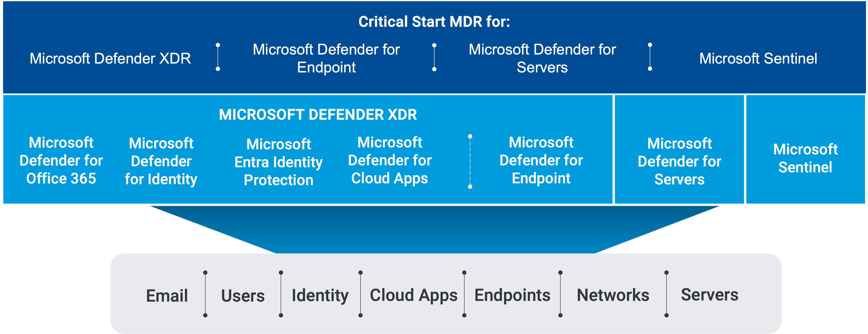
Task: Click 'Identity' in the gray bar
Action: [320, 296]
